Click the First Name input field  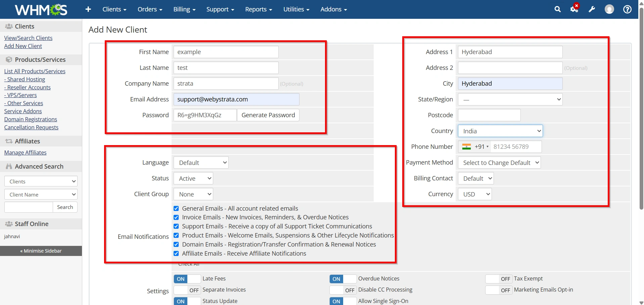click(226, 52)
